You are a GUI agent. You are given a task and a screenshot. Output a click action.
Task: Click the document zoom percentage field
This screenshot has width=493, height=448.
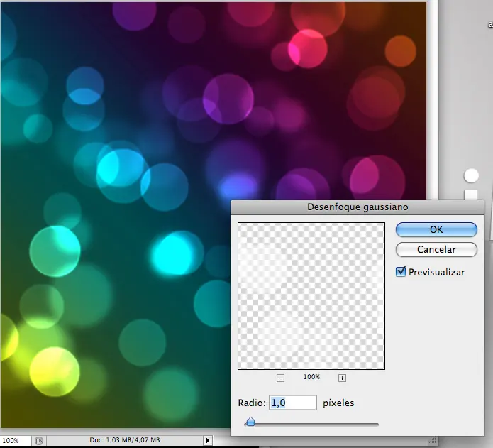click(x=14, y=440)
